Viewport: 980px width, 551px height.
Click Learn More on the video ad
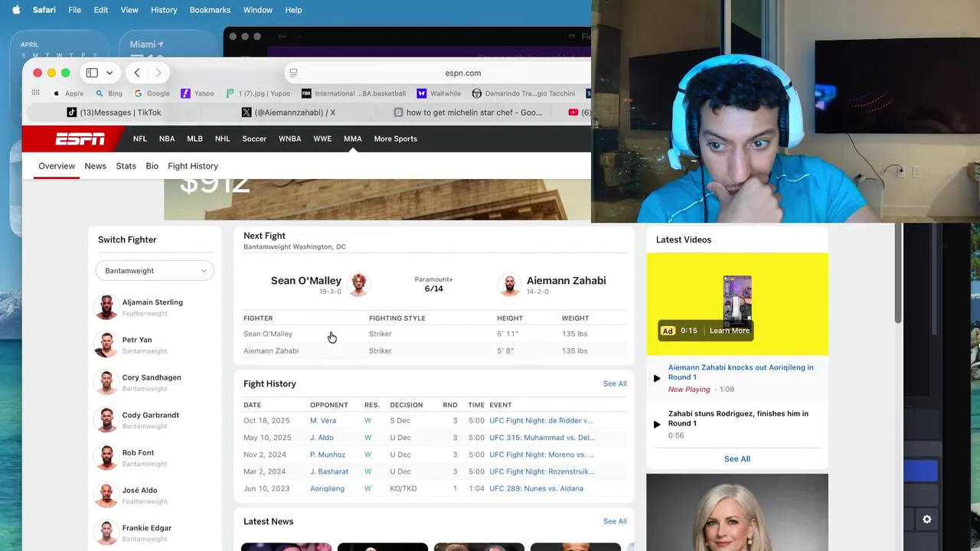729,331
